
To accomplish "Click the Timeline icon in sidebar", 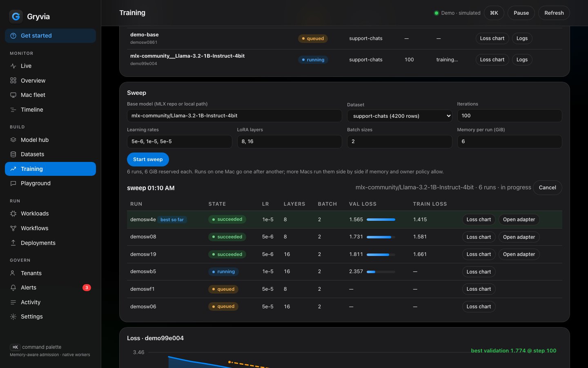I will 13,110.
